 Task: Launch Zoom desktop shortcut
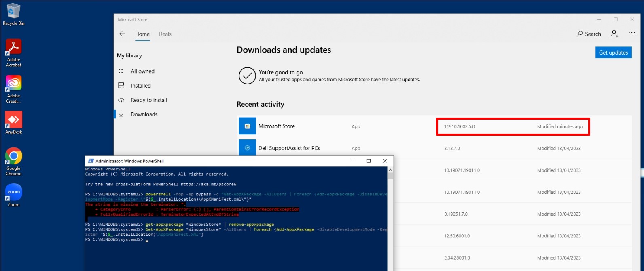13,195
